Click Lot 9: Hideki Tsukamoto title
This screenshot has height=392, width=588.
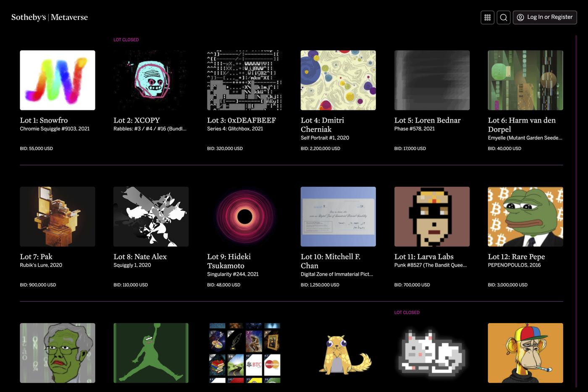click(229, 261)
